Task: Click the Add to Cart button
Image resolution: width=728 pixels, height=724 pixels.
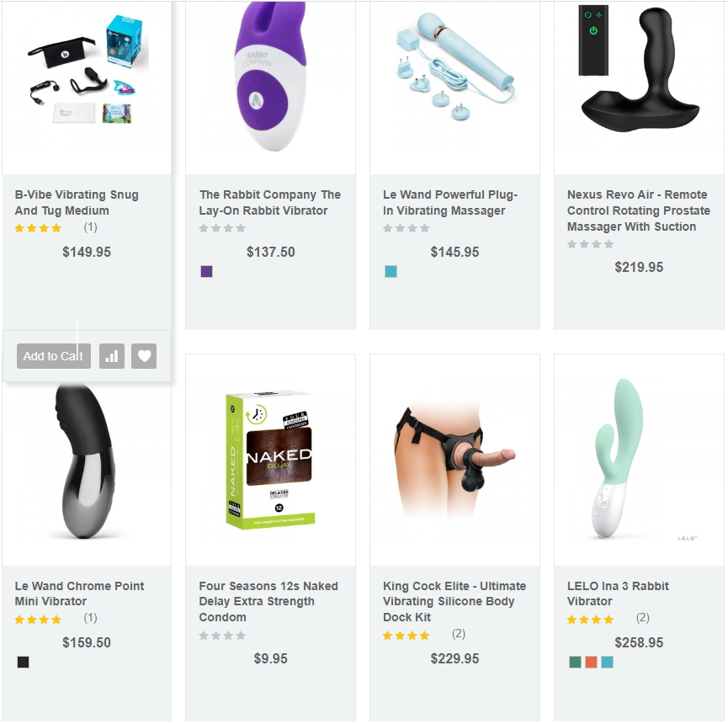Action: click(53, 356)
